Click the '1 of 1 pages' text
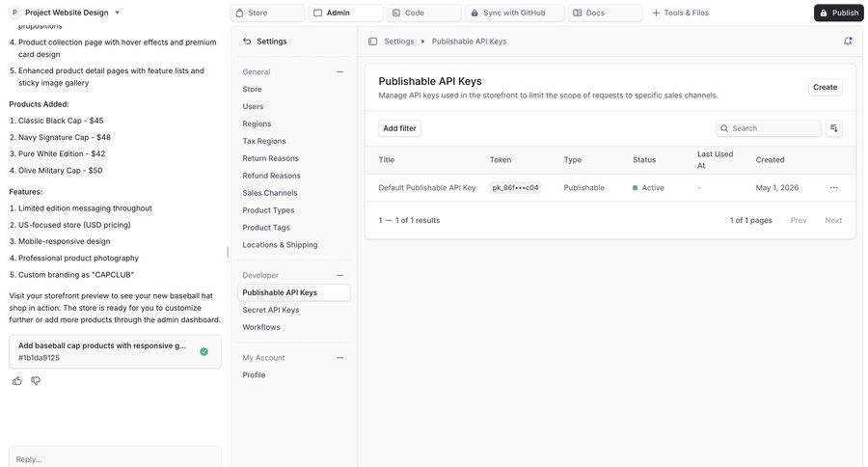 tap(750, 220)
